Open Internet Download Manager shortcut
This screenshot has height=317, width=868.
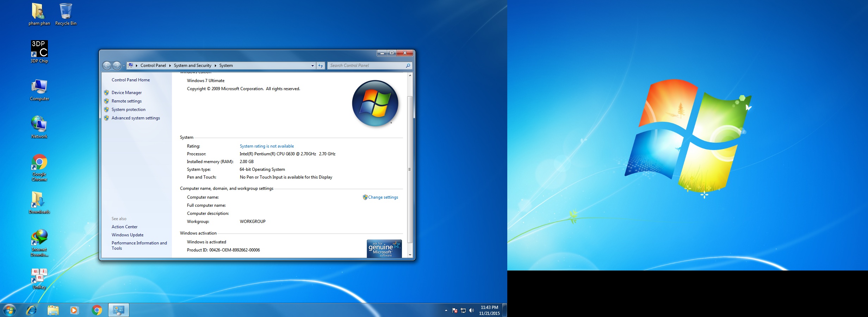point(39,238)
